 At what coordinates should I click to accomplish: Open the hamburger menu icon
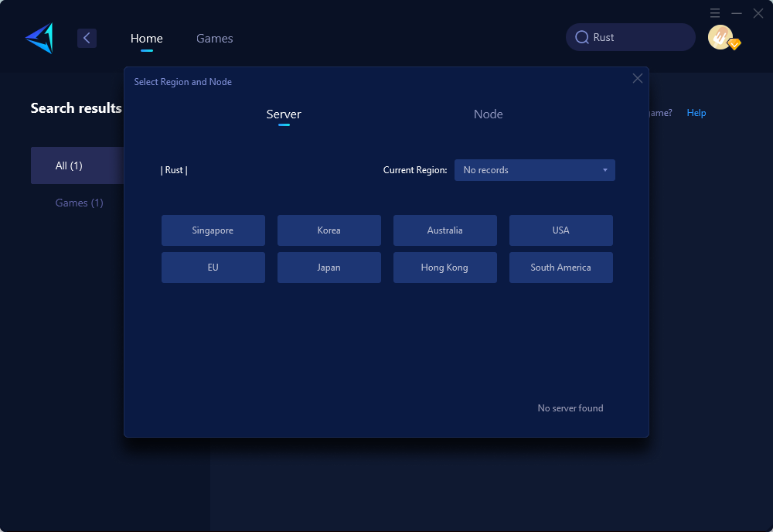point(715,13)
